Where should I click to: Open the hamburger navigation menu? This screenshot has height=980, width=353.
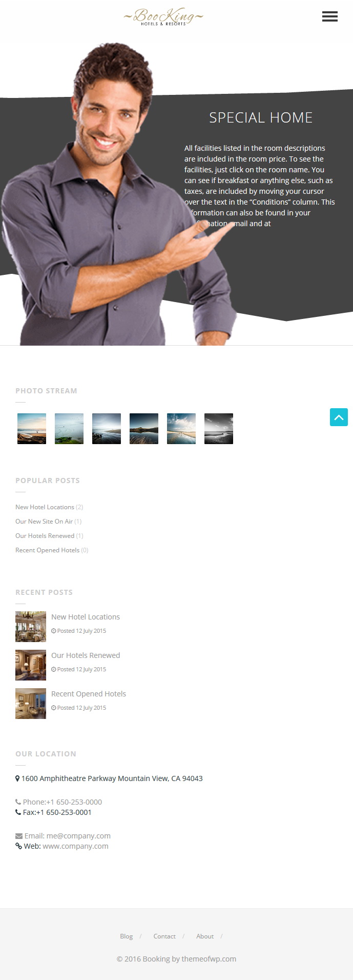pyautogui.click(x=329, y=16)
